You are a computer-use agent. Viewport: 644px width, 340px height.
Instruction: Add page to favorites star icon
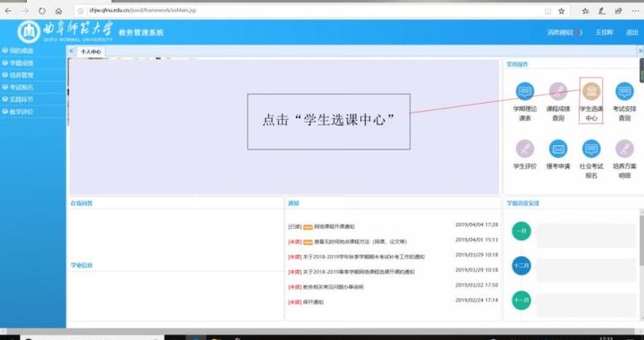pos(562,11)
